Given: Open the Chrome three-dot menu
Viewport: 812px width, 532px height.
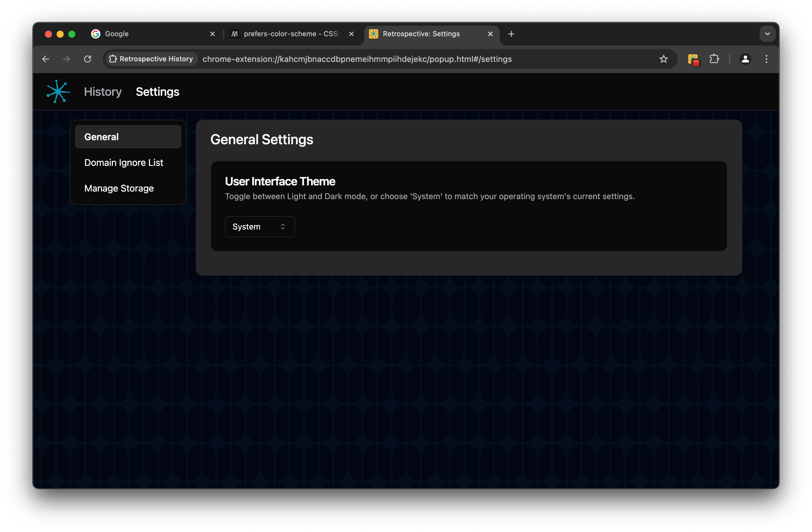Looking at the screenshot, I should pos(766,59).
